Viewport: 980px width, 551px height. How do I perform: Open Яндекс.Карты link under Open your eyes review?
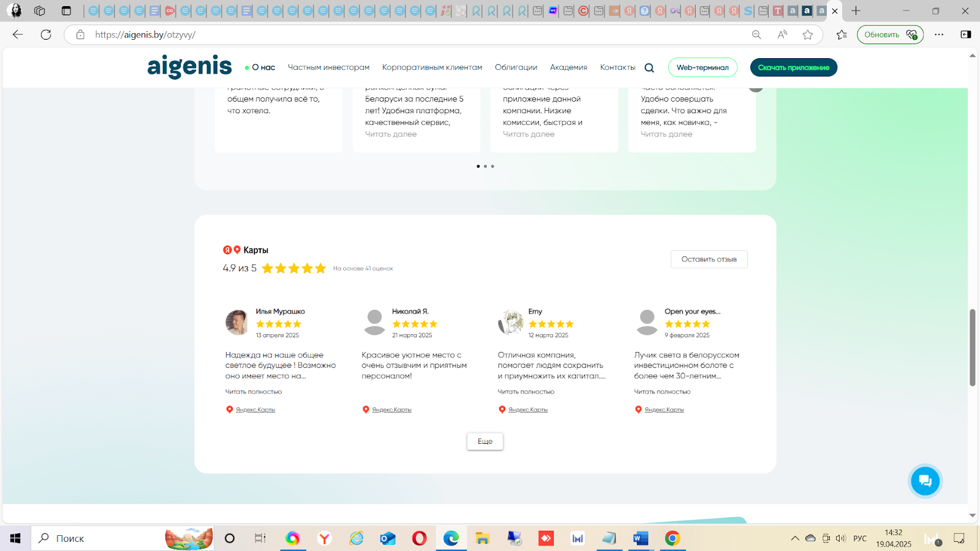click(x=665, y=410)
